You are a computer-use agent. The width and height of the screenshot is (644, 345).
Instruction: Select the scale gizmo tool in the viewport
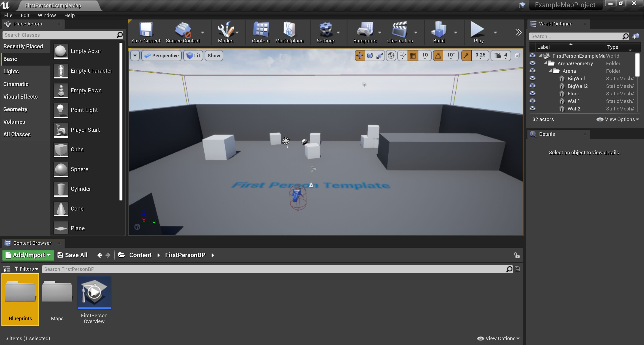(x=380, y=55)
